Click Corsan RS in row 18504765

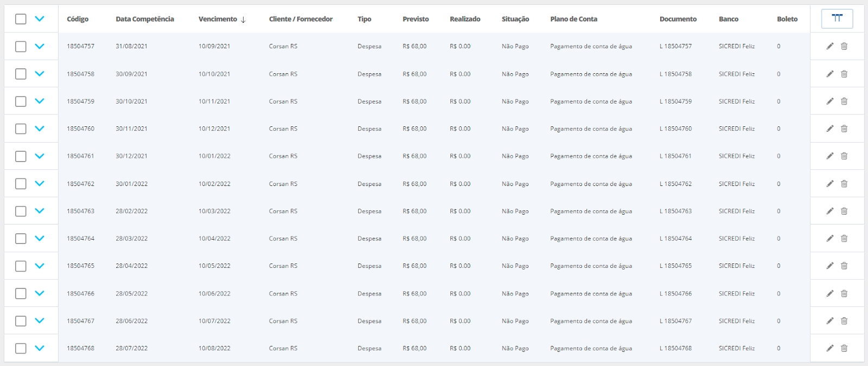click(x=283, y=266)
